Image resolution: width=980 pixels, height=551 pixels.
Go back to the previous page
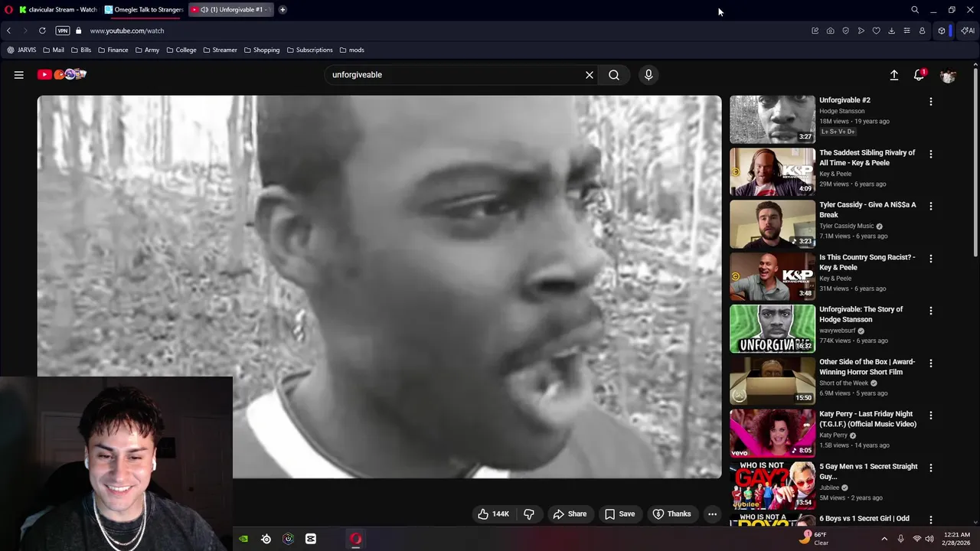click(8, 31)
